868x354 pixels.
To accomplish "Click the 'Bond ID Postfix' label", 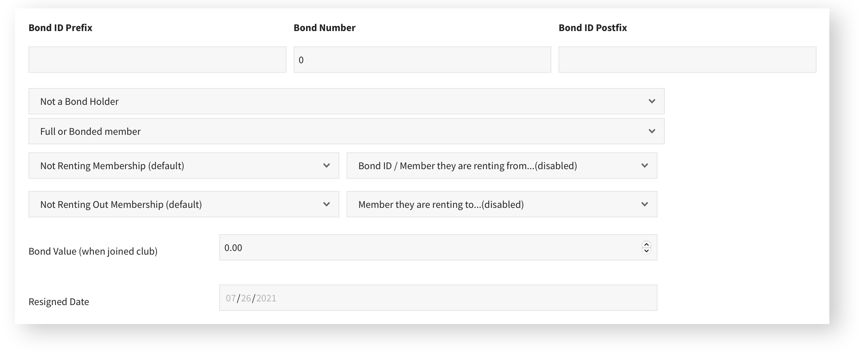I will pyautogui.click(x=593, y=28).
